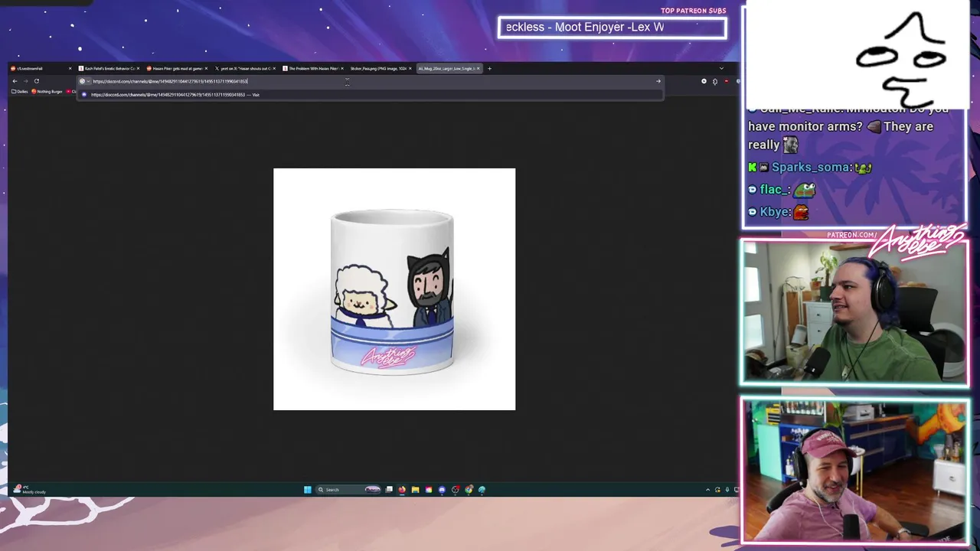The image size is (980, 551).
Task: Click the go arrow in address bar
Action: click(x=658, y=81)
